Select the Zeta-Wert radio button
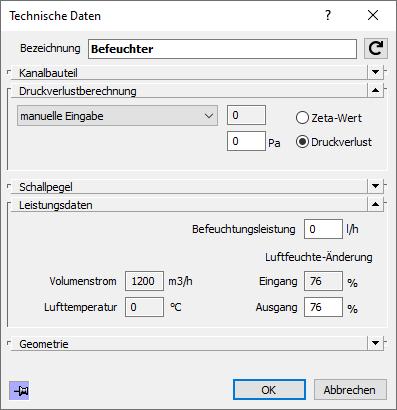The height and width of the screenshot is (410, 397). point(302,118)
